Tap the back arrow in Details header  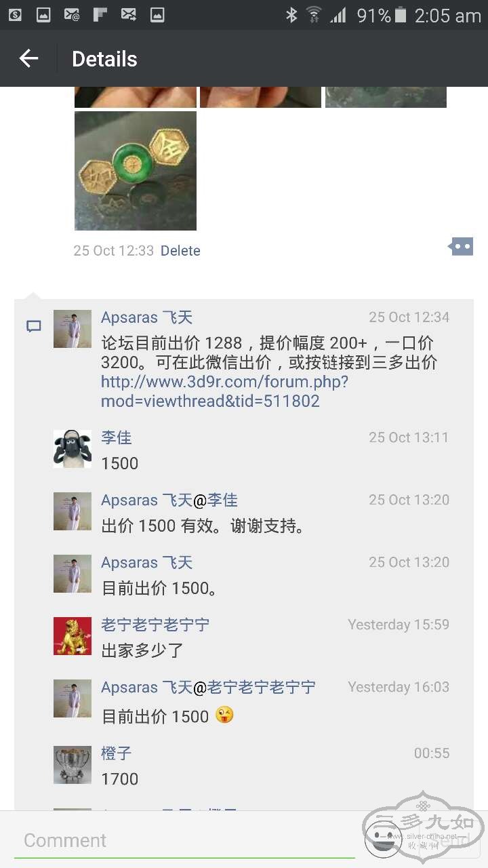(x=28, y=58)
